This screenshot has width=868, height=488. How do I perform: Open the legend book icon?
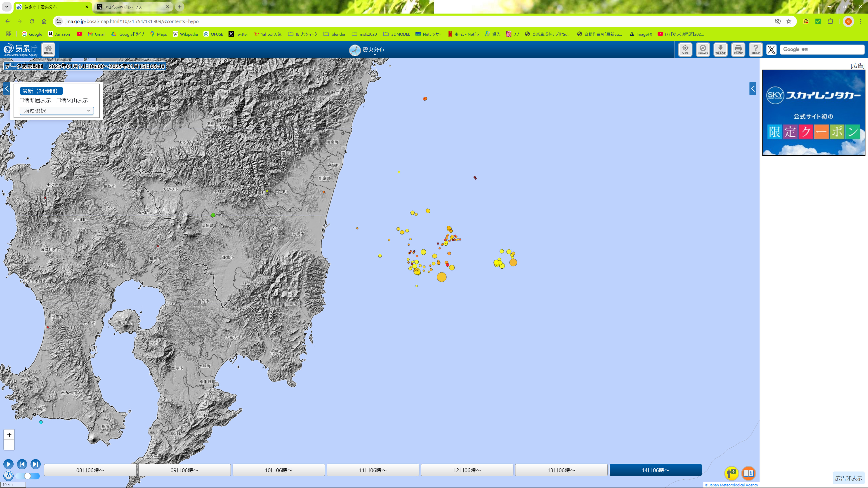748,473
